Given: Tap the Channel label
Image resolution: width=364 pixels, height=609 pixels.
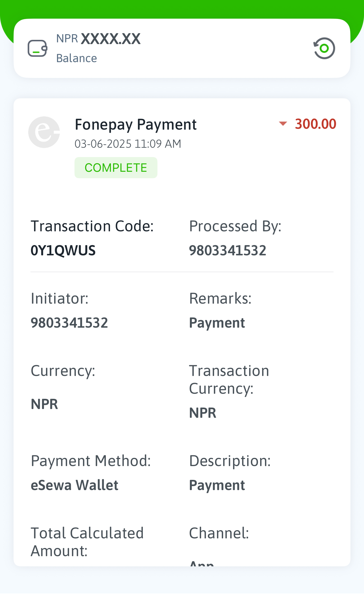Looking at the screenshot, I should [219, 533].
